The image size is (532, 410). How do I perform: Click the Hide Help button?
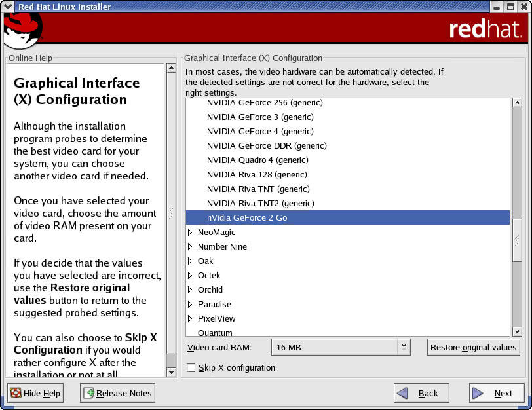click(x=35, y=393)
